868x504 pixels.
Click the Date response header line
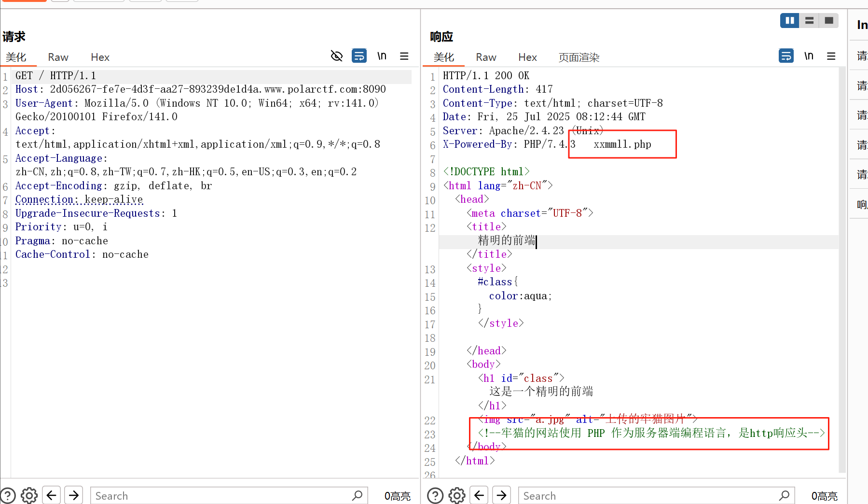544,117
